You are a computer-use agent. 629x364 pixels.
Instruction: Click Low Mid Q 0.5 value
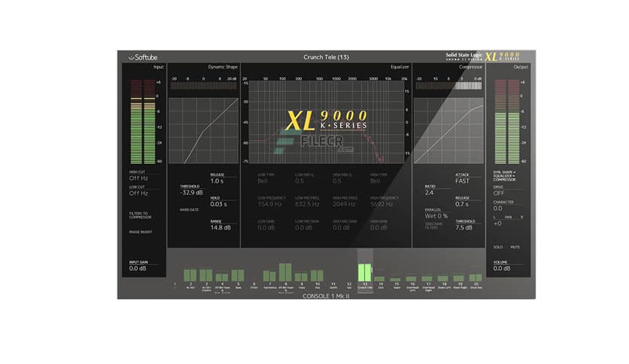(299, 181)
